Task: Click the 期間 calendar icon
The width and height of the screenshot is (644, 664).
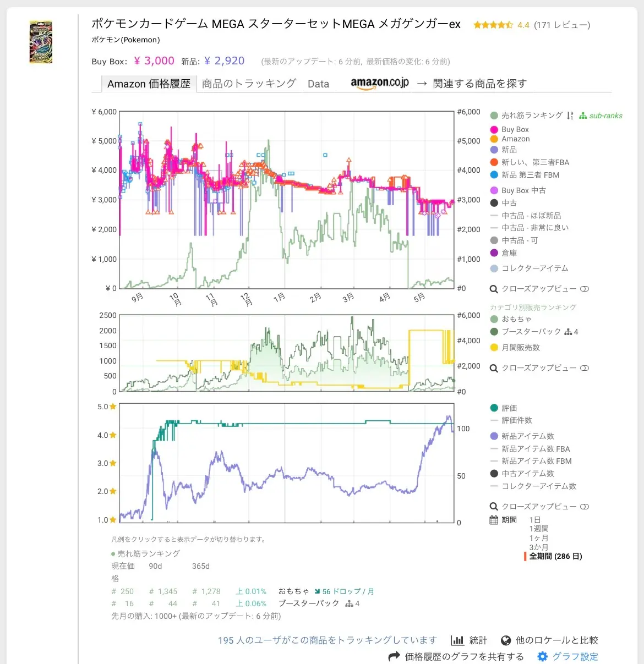Action: pos(494,520)
